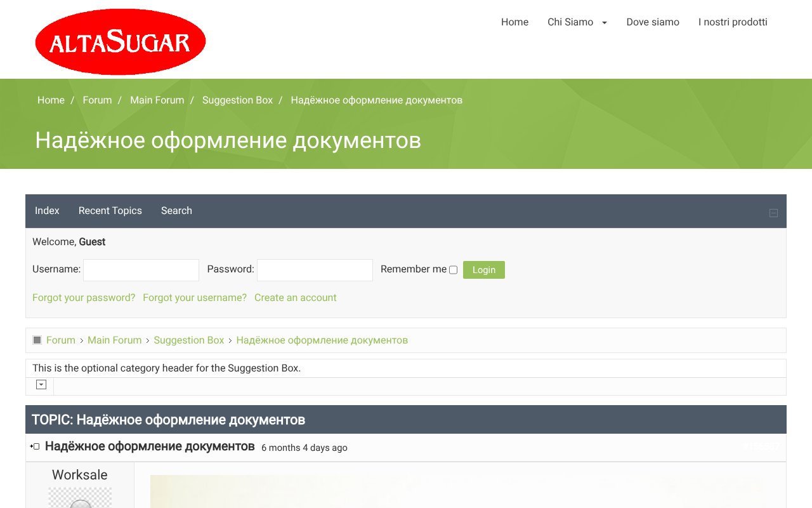Screen dimensions: 812x508
Task: Open I nostri prodotti from the navigation
Action: (733, 22)
